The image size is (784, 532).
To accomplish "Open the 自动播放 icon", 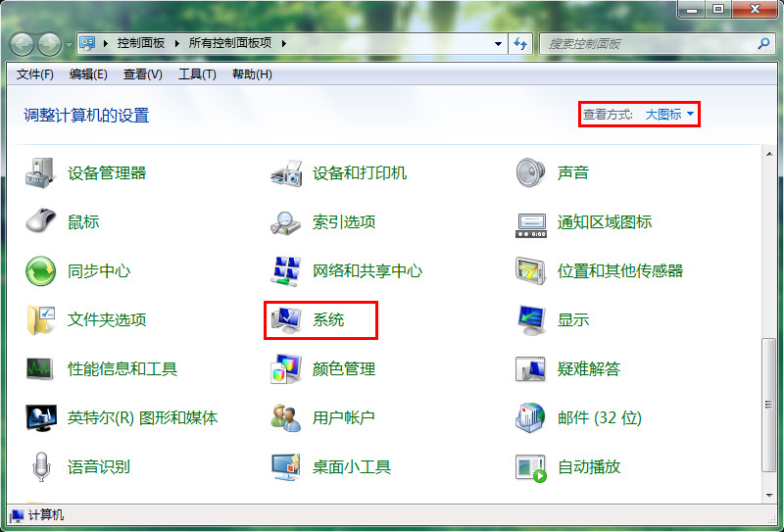I will coord(530,467).
